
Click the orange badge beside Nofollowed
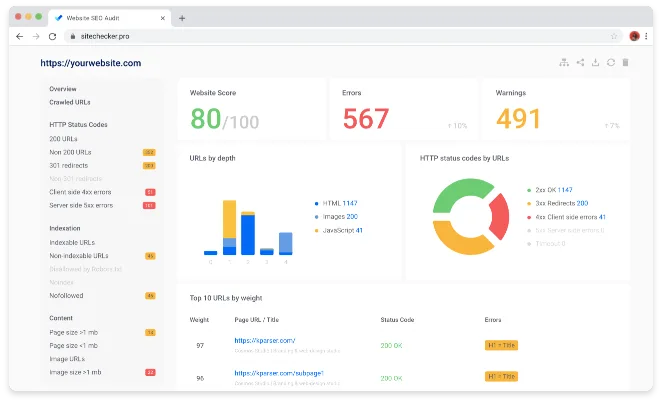click(x=150, y=296)
